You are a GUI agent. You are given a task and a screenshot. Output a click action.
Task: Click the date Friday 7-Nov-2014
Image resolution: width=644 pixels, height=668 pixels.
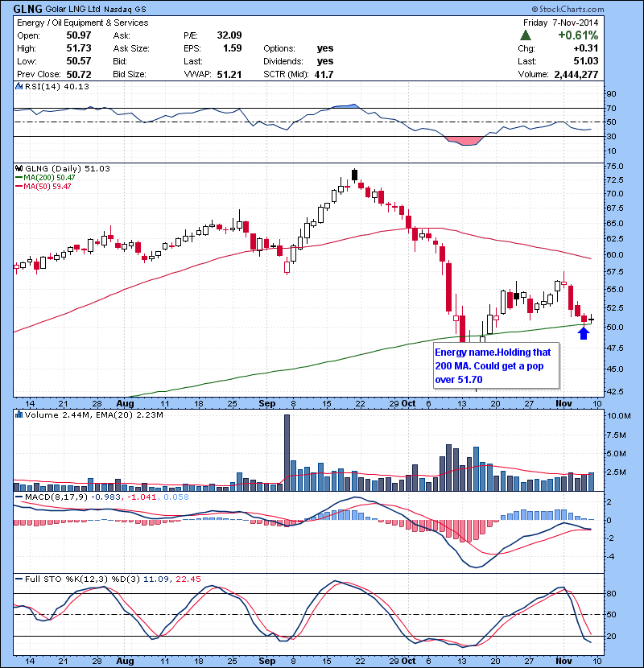click(x=560, y=23)
